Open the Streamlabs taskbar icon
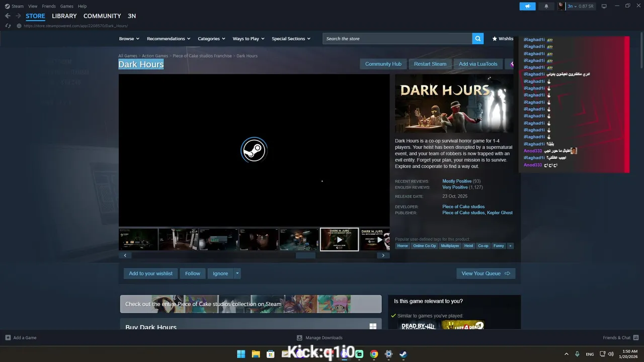644x362 pixels. click(x=359, y=354)
